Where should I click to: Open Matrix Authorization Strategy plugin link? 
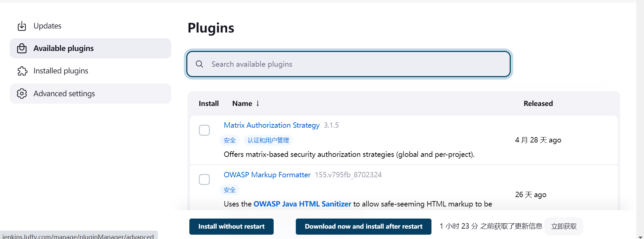pos(271,125)
